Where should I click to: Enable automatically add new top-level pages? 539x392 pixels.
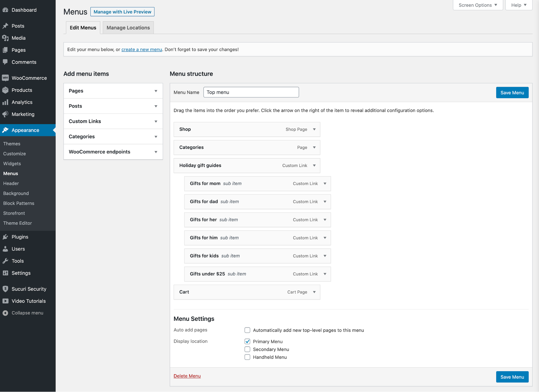click(247, 330)
